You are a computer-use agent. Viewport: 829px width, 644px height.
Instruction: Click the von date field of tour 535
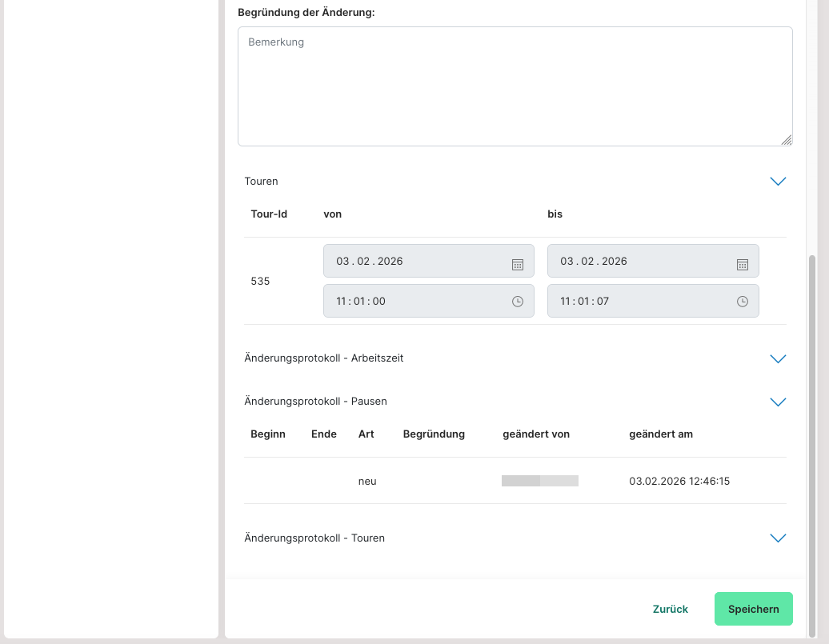416,262
